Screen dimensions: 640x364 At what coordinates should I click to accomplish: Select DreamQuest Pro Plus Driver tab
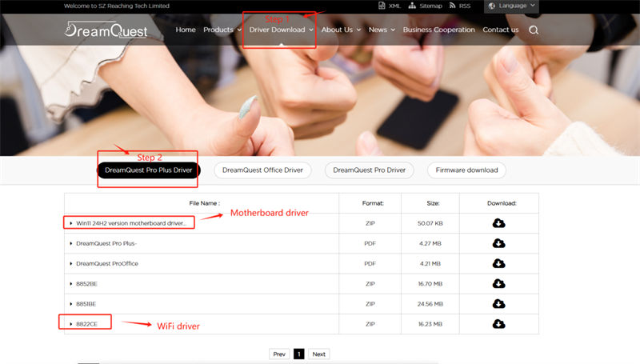[149, 170]
